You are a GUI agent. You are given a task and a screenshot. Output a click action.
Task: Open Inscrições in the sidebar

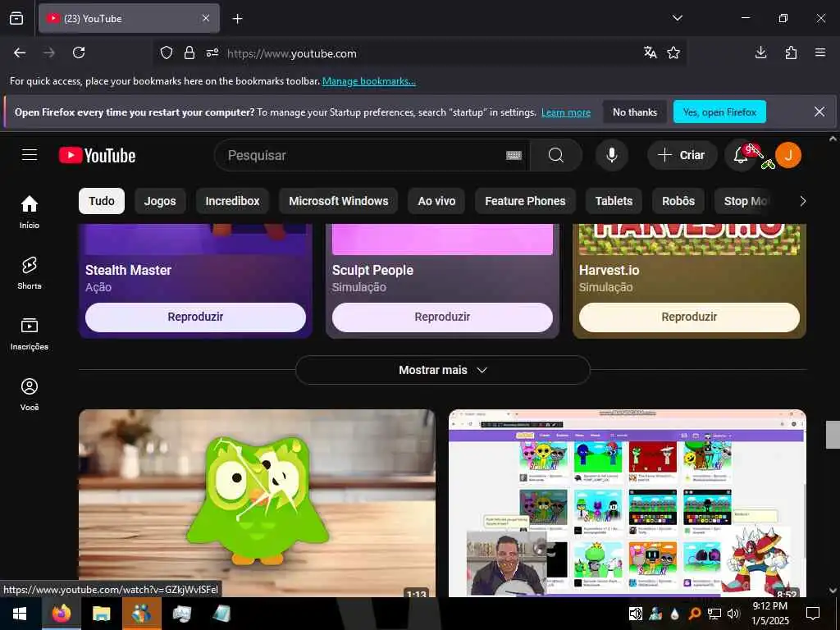pos(30,333)
